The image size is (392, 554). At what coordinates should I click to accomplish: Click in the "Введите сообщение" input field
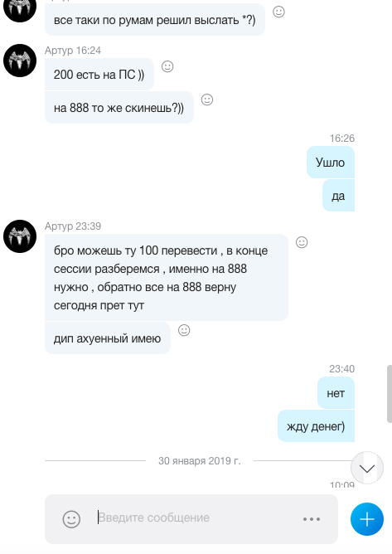pyautogui.click(x=198, y=518)
